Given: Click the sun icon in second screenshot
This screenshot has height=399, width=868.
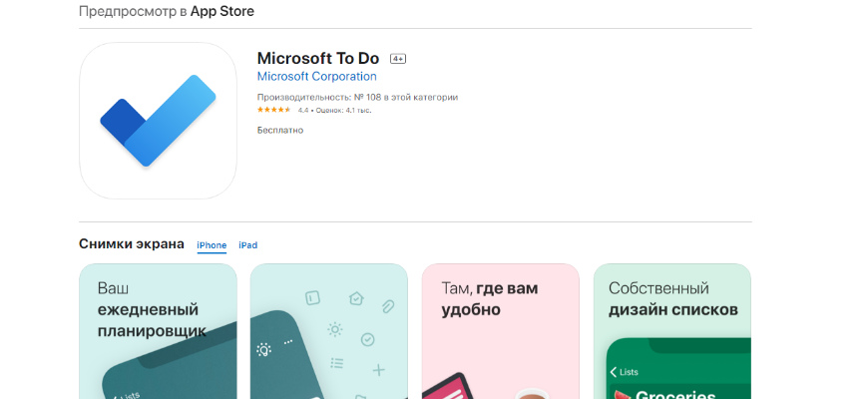Looking at the screenshot, I should pos(335,330).
